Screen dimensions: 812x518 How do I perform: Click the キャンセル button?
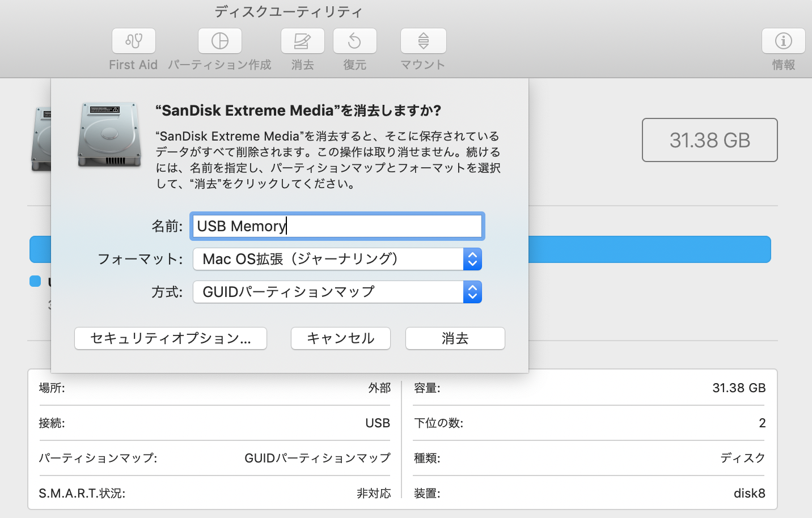click(341, 338)
